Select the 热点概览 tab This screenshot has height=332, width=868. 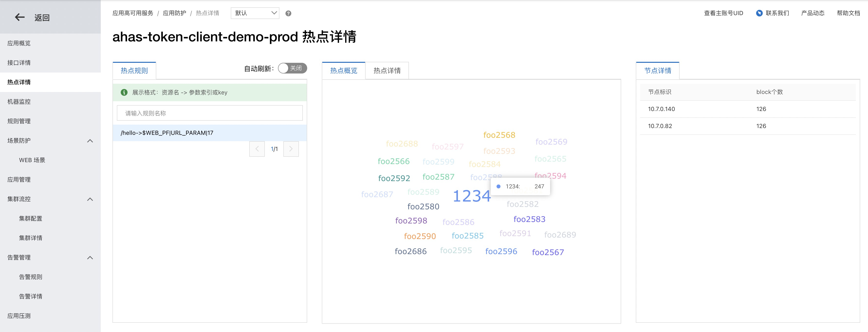point(343,71)
